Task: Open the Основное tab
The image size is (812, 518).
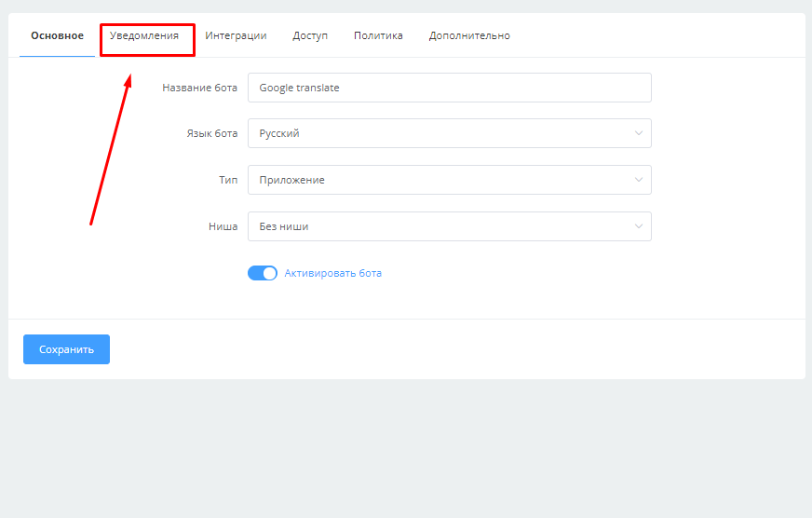Action: coord(57,36)
